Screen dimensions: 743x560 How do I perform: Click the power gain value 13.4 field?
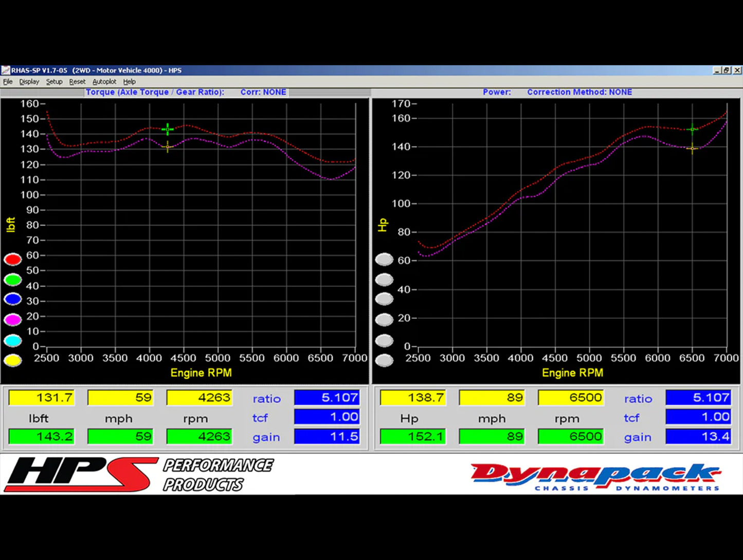point(698,437)
